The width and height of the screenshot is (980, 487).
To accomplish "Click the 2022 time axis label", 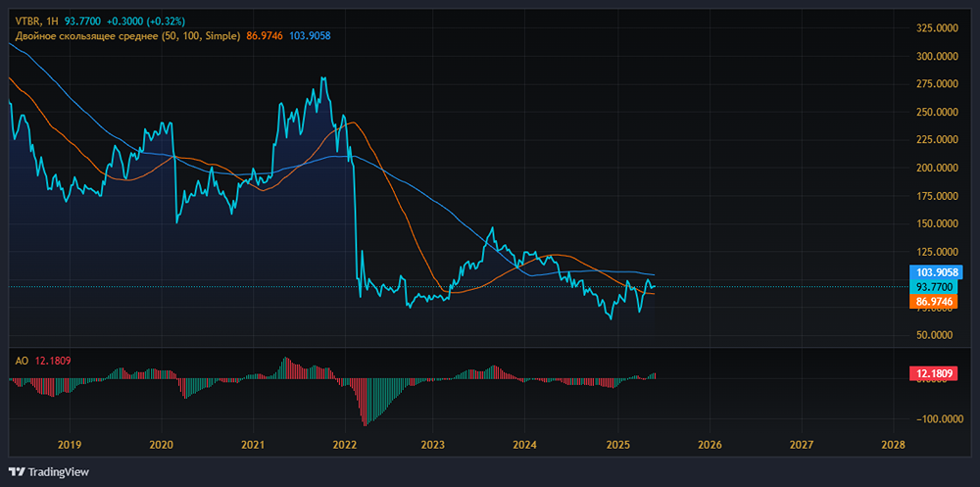I will tap(345, 445).
